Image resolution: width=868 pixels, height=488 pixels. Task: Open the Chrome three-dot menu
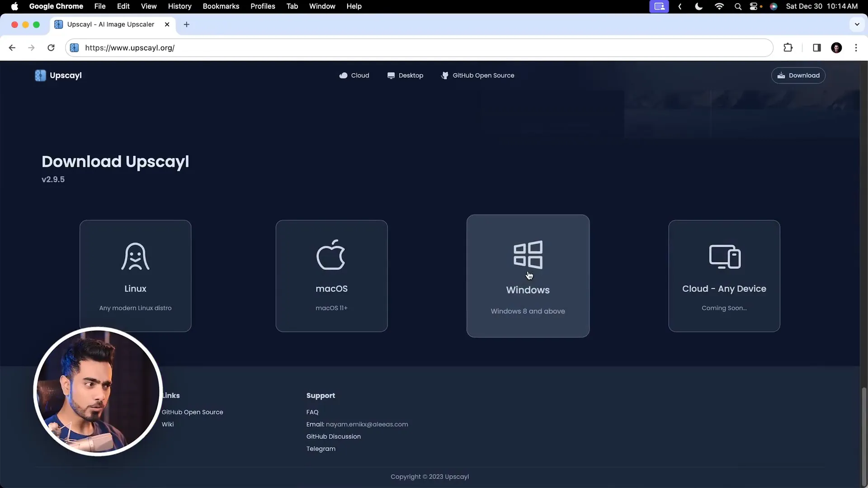(856, 47)
